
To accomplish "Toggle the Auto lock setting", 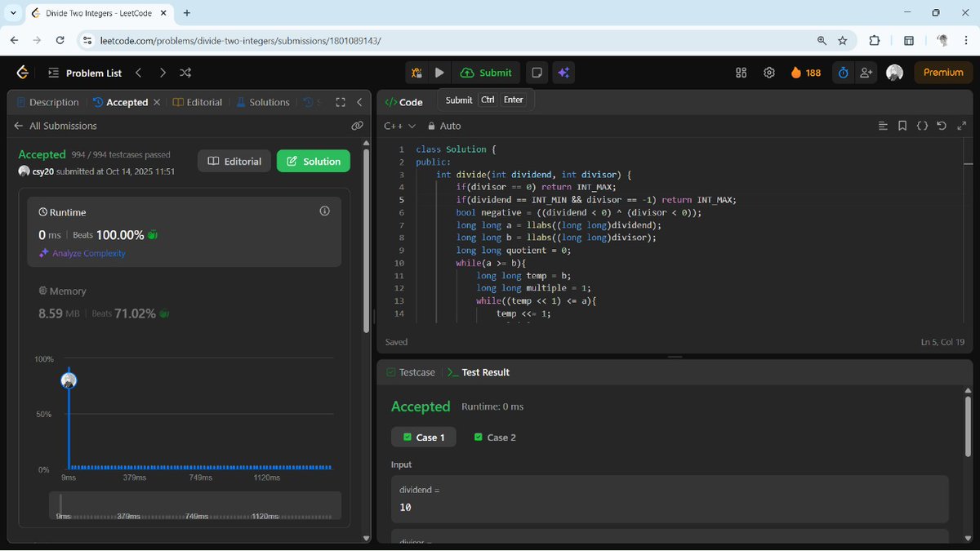I will pos(444,126).
